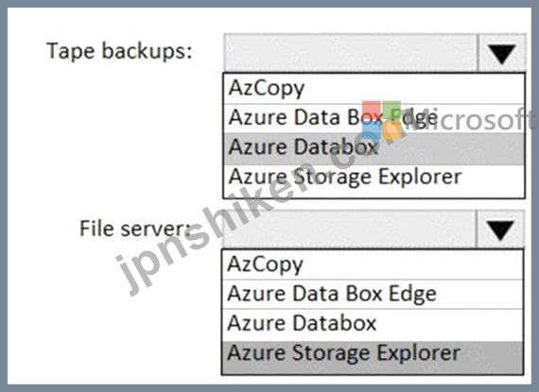Pick Azure Storage Explorer in Tape backups list

[374, 179]
